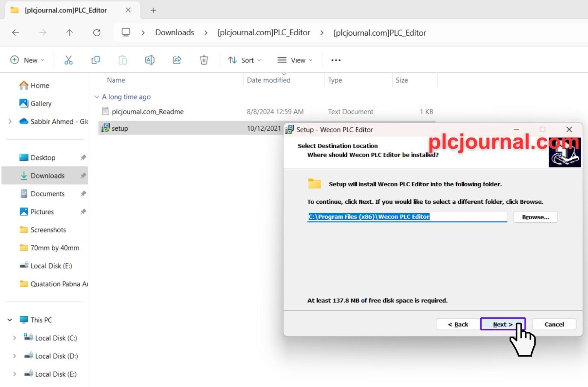Open the Share option in the toolbar
Screen dimensions: 588x387
[x=177, y=60]
